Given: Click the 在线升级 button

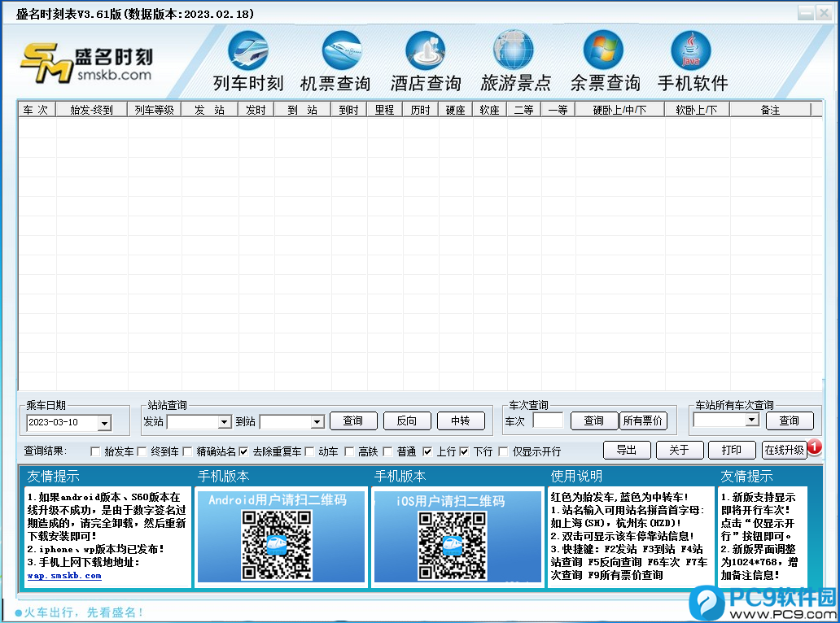Looking at the screenshot, I should (x=785, y=450).
